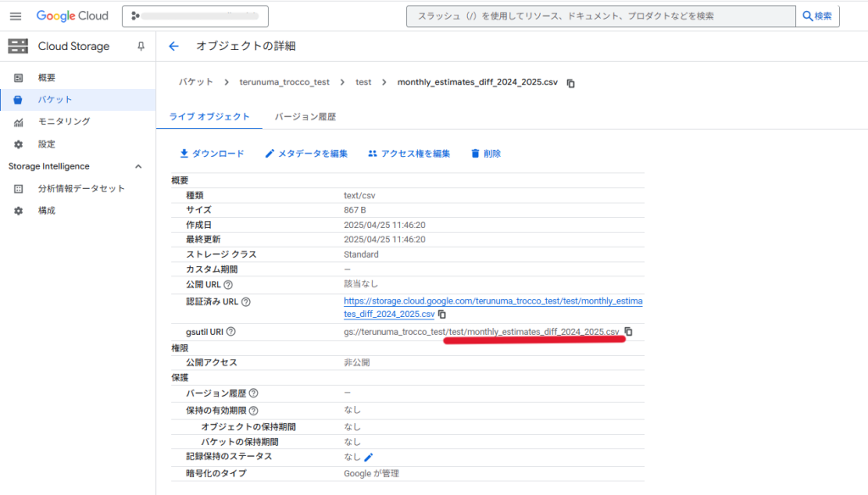
Task: Click the bucket icon in sidebar
Action: click(19, 100)
